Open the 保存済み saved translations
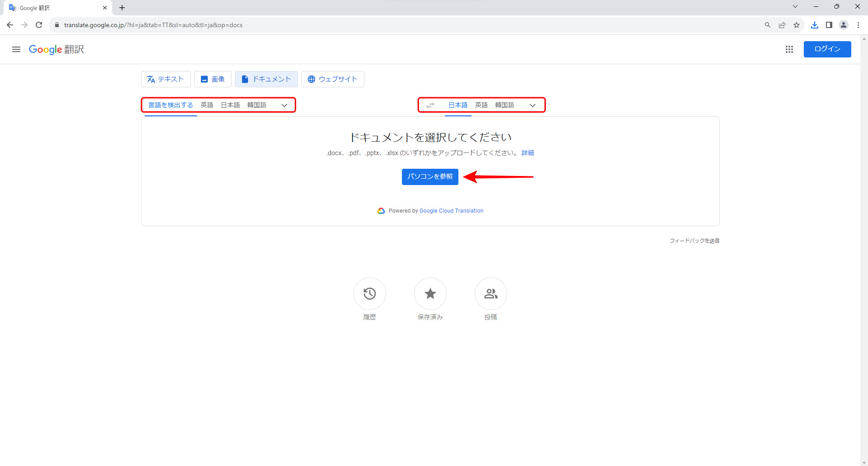868x466 pixels. coord(430,294)
